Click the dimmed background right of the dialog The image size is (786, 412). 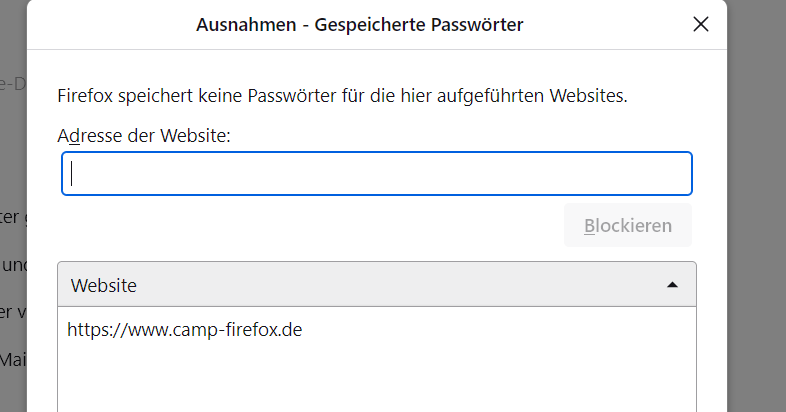click(x=757, y=200)
